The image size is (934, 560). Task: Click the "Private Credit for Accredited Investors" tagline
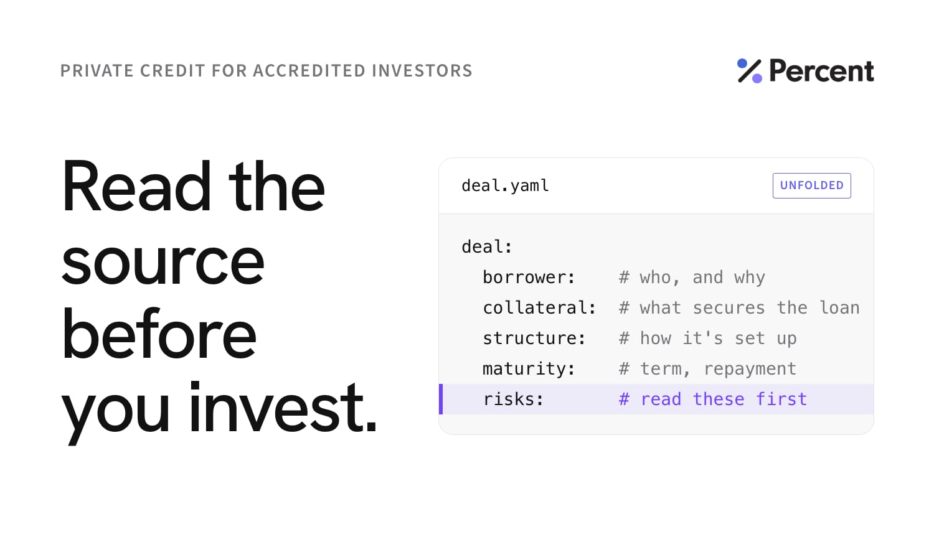267,70
